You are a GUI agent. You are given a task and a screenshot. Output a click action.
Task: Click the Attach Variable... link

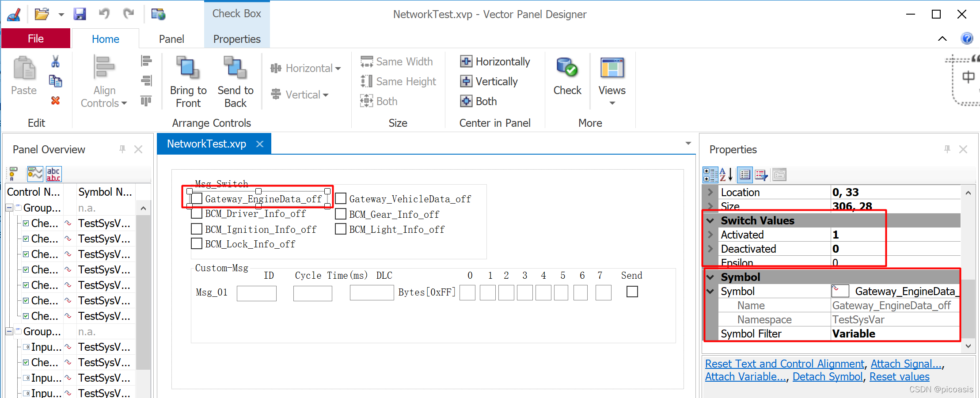click(745, 376)
